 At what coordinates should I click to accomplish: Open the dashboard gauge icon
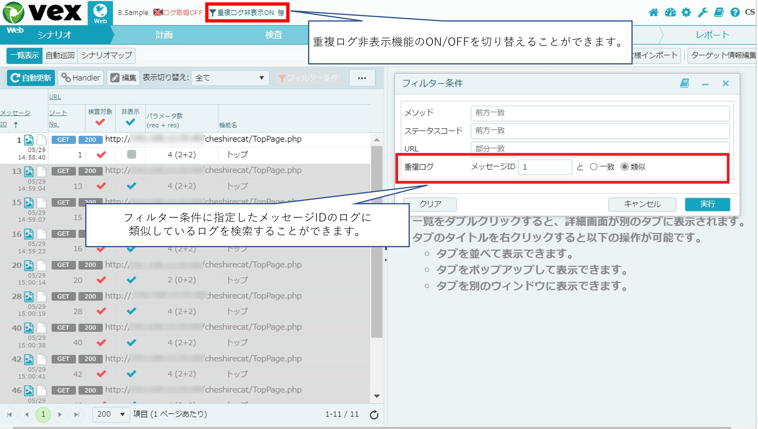670,13
